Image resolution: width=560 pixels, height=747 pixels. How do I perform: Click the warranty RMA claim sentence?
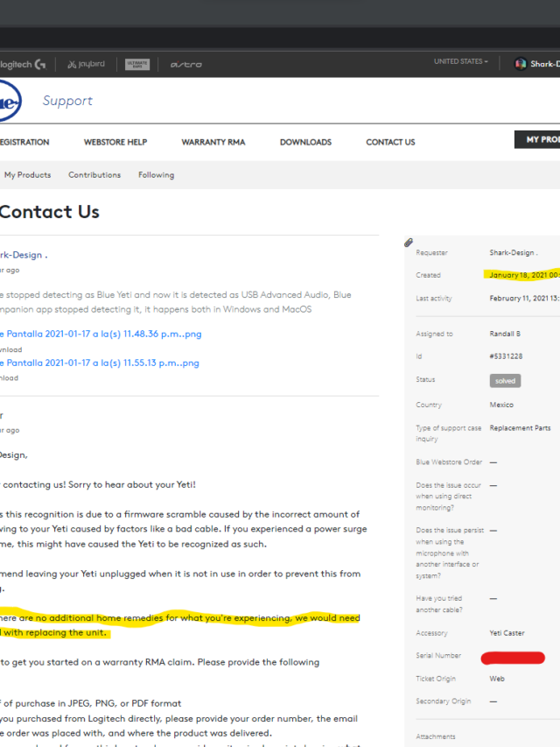[x=159, y=662]
